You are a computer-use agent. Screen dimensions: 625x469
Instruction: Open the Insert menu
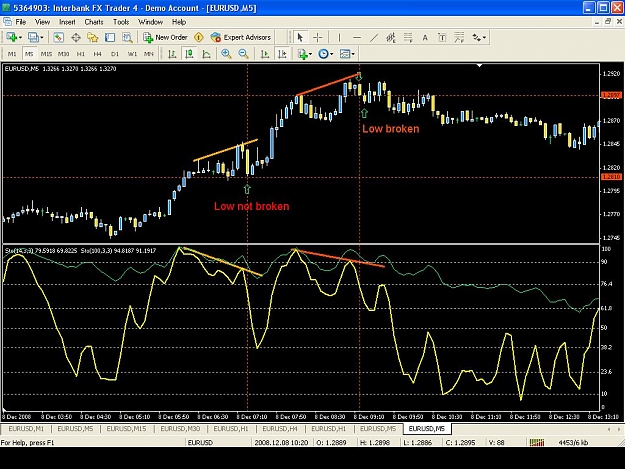tap(67, 22)
